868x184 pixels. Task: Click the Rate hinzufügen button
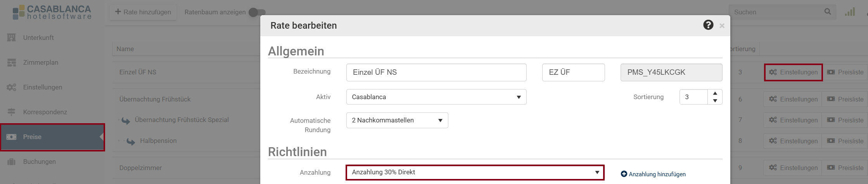click(143, 12)
